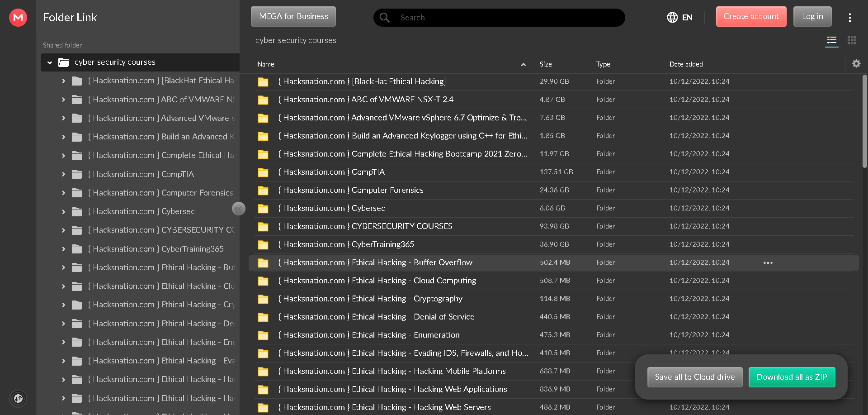Click the Shared folder label
The image size is (868, 415).
pyautogui.click(x=62, y=45)
